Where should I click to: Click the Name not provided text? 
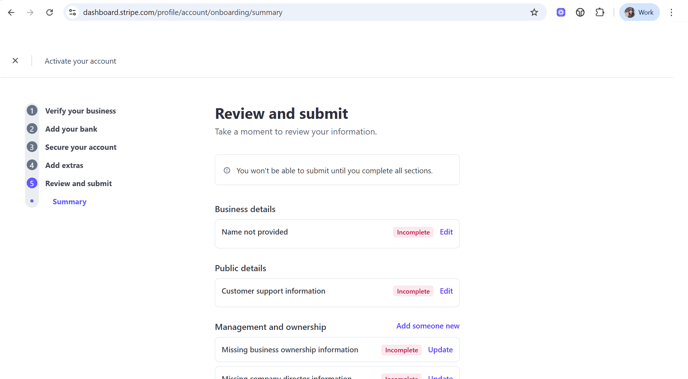tap(254, 232)
